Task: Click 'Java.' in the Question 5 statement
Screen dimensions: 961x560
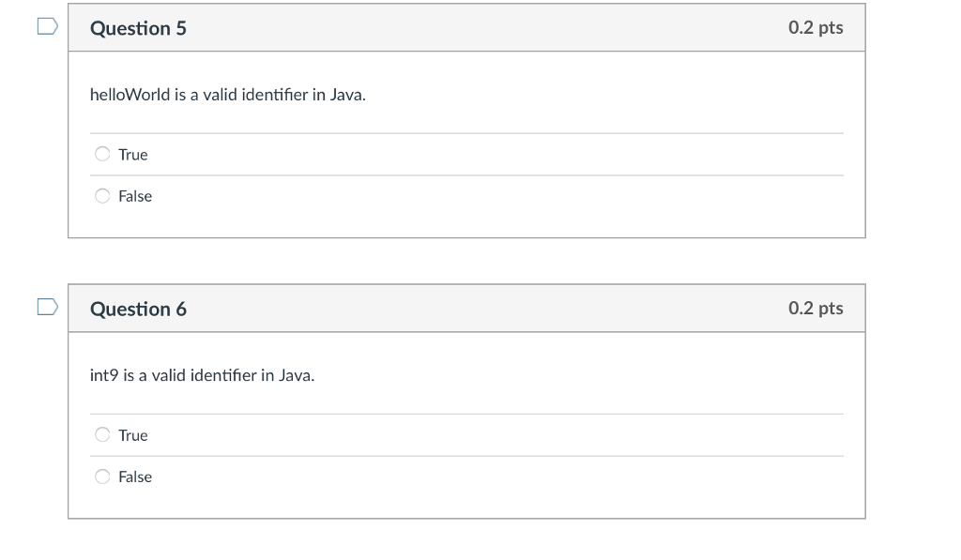Action: click(348, 95)
